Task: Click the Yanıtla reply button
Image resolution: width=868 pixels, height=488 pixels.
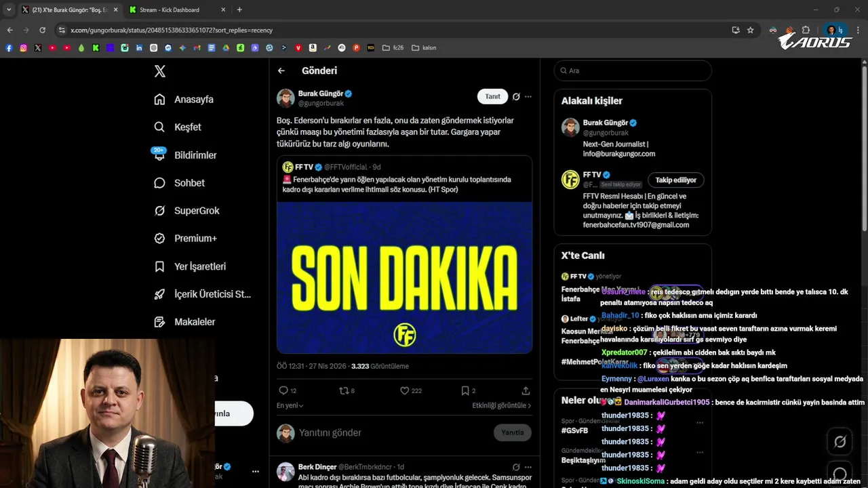Action: tap(512, 432)
